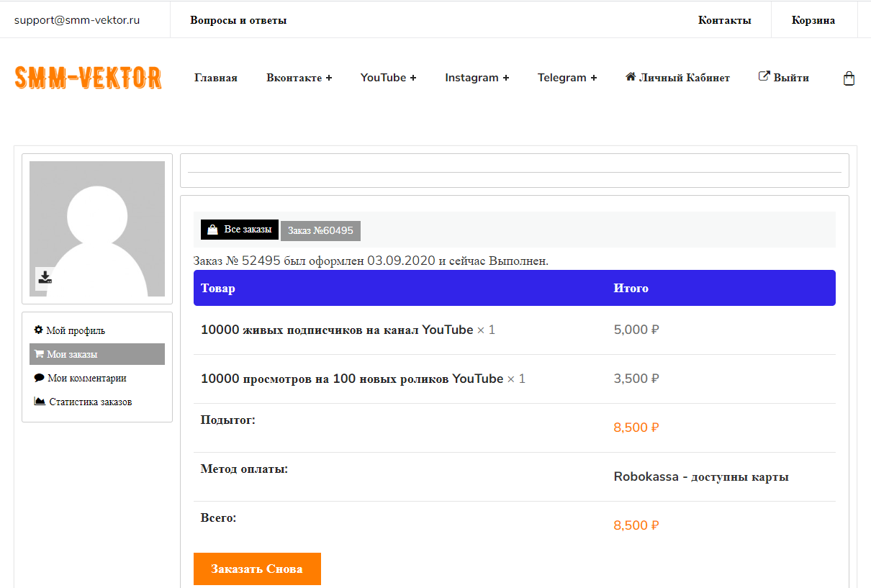Log out via Выйти
The height and width of the screenshot is (588, 871).
pyautogui.click(x=784, y=78)
